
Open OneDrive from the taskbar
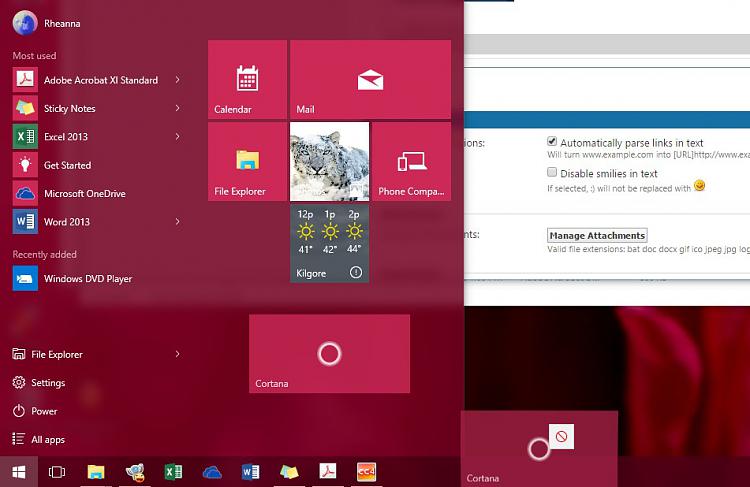click(x=212, y=472)
